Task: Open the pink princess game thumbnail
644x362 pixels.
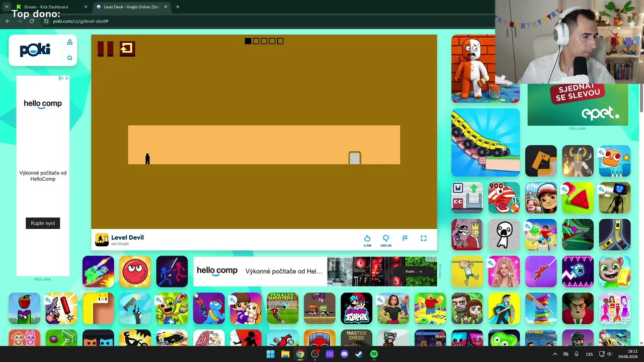Action: coord(504,271)
